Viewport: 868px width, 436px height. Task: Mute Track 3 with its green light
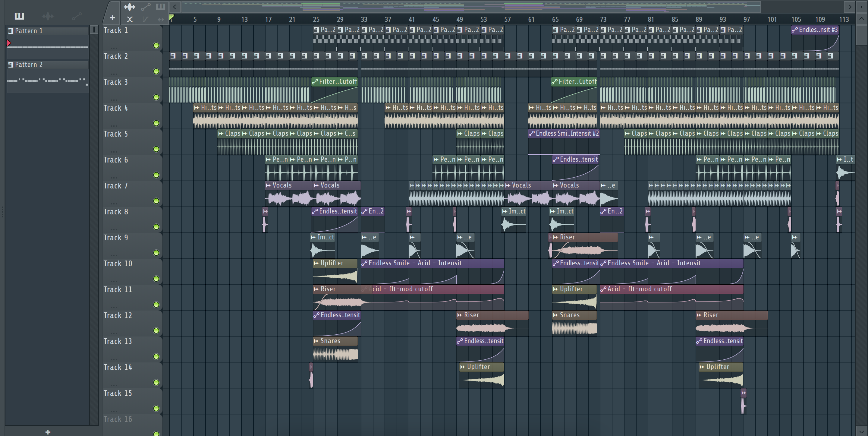(156, 97)
